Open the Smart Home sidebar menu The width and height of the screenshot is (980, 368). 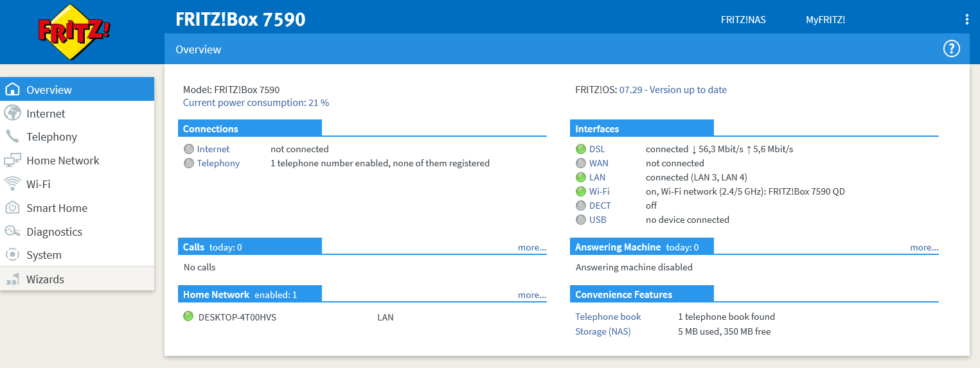click(x=77, y=208)
